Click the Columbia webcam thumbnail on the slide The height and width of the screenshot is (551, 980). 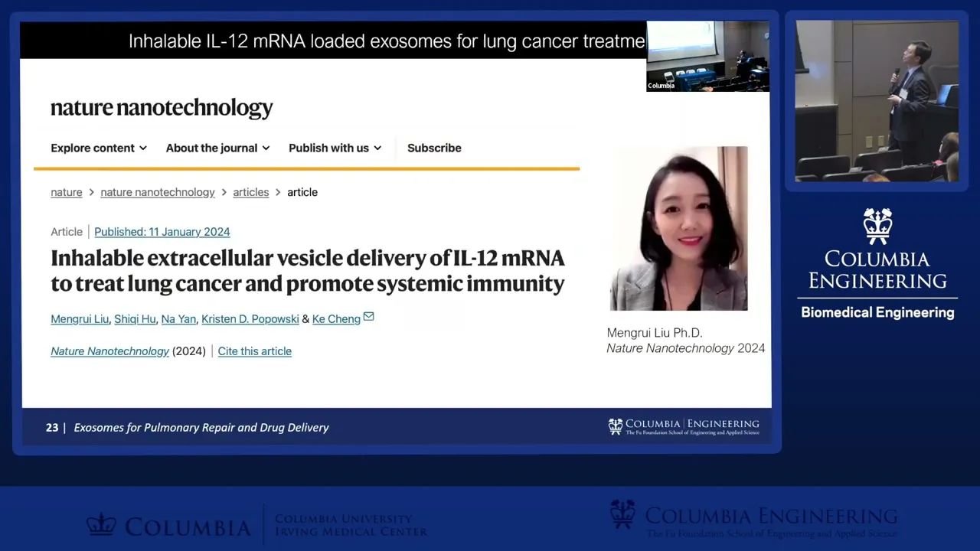click(x=707, y=56)
